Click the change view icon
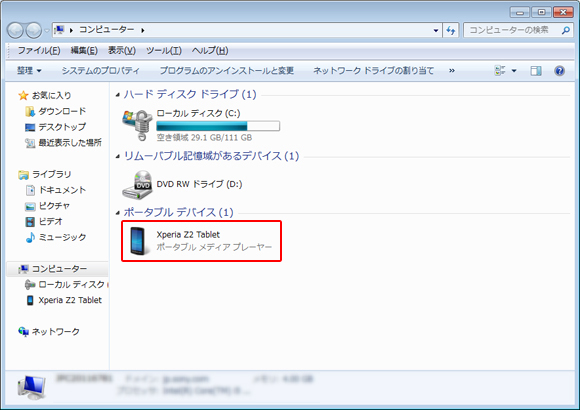The image size is (580, 410). pyautogui.click(x=500, y=70)
